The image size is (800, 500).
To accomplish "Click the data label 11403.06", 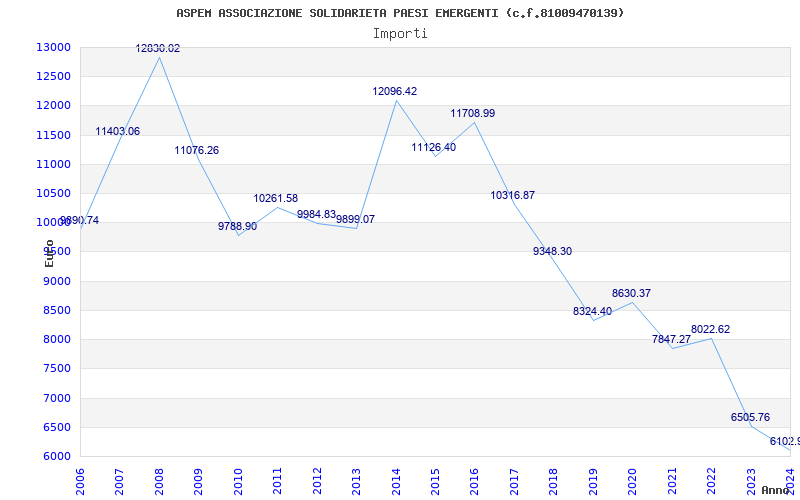I will tap(117, 132).
